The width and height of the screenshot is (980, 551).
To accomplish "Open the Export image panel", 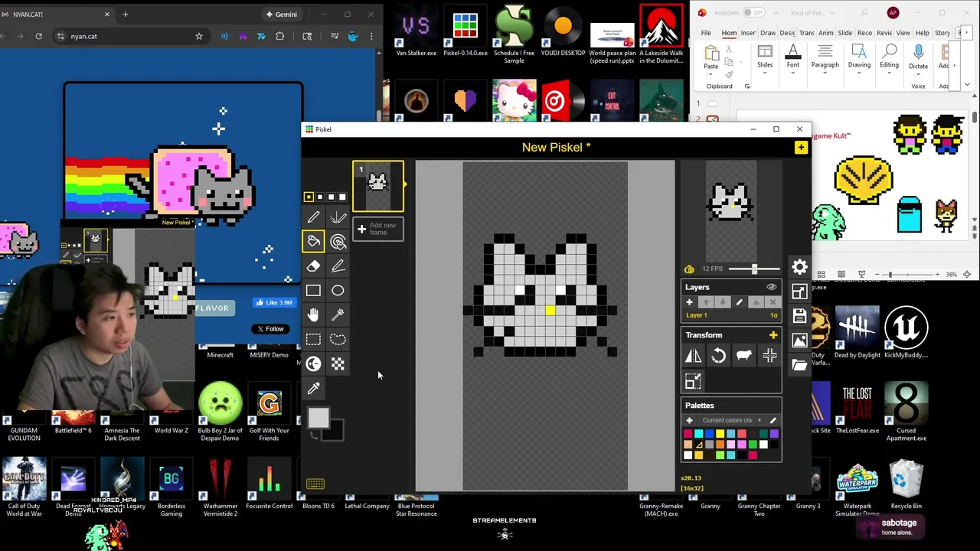I will pos(799,341).
